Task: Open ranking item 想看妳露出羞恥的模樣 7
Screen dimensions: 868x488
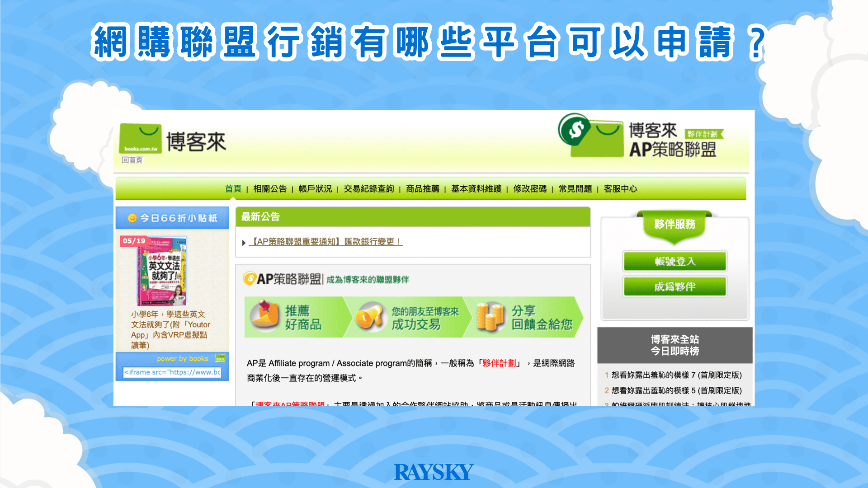Action: pyautogui.click(x=676, y=375)
